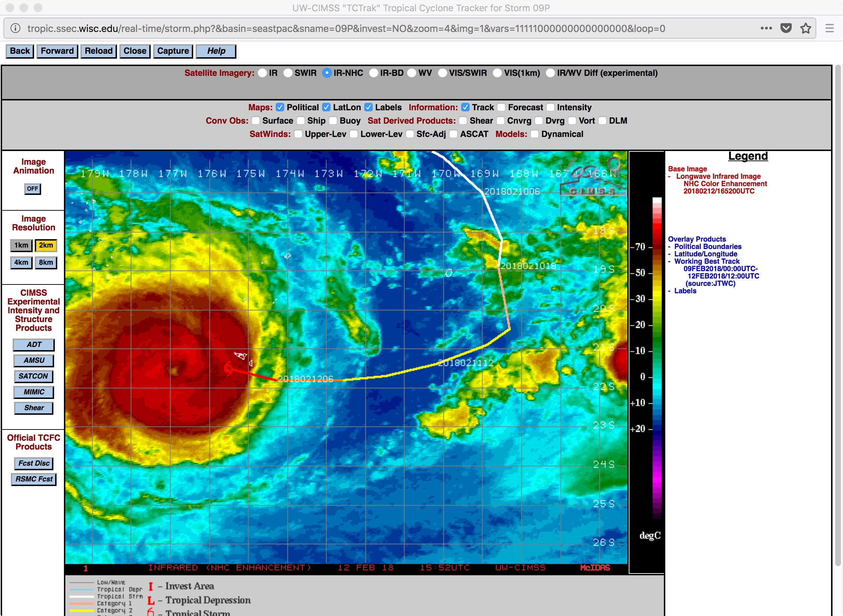Enable Intensity information

point(550,107)
